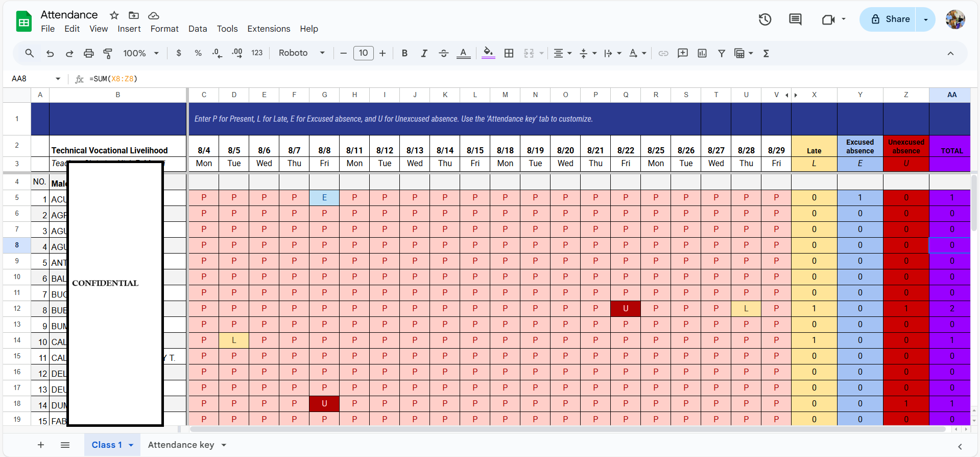
Task: View the cloud document status
Action: (x=153, y=15)
